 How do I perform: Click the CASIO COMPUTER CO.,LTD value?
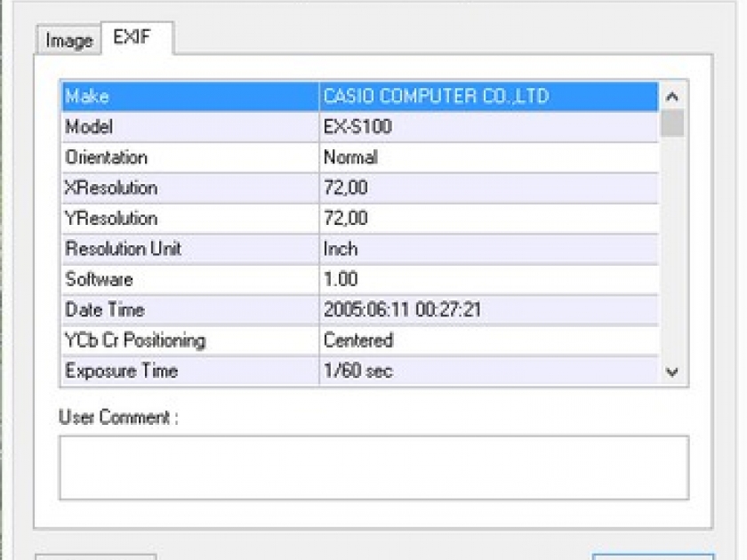pyautogui.click(x=437, y=96)
